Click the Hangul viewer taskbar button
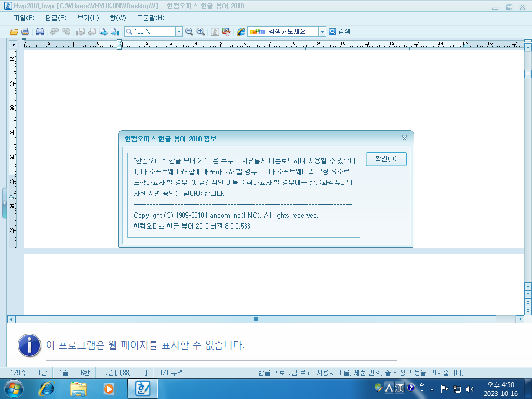The width and height of the screenshot is (532, 399). coord(142,389)
